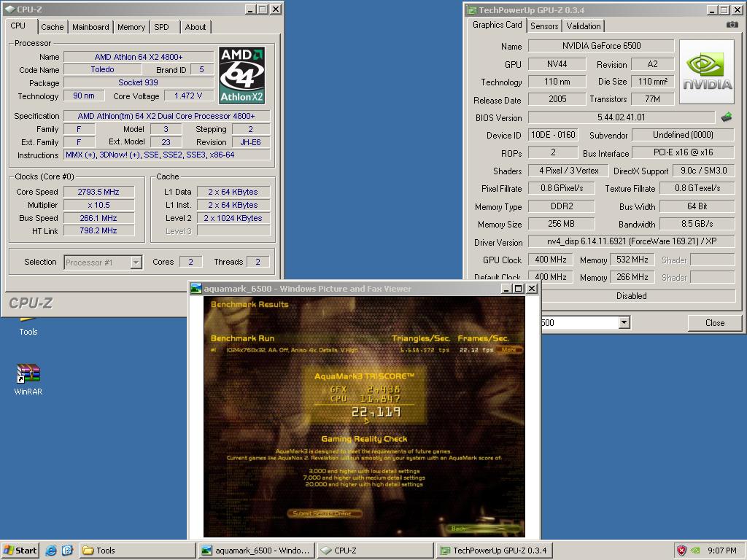Click the Code Name value 'Toledo'
Image resolution: width=747 pixels, height=560 pixels.
(102, 69)
